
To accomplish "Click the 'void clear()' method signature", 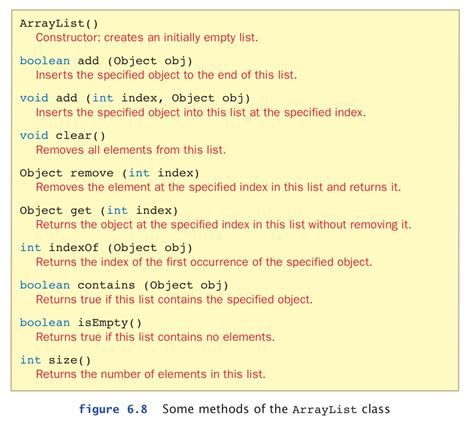I will (x=62, y=136).
